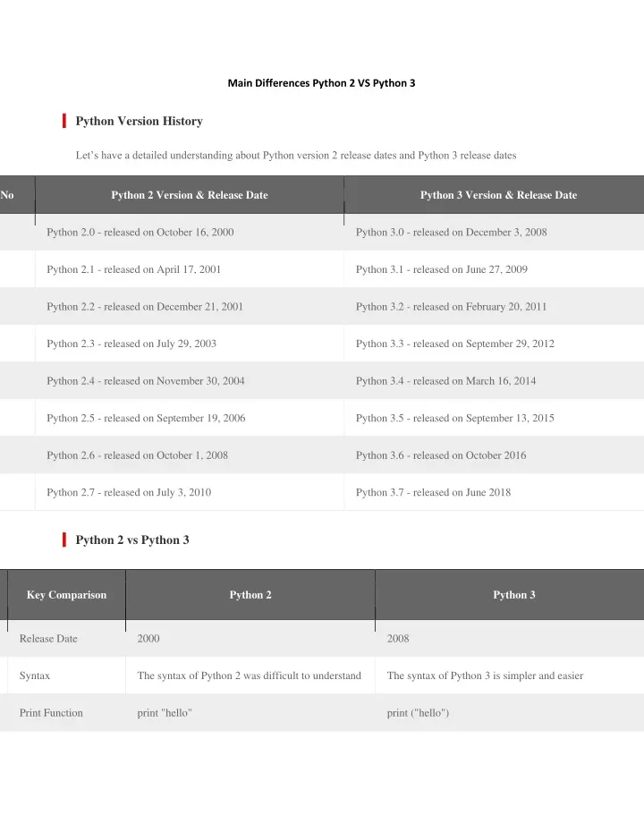
Task: Click the red bar beside Python 2 vs Python 3
Action: tap(64, 540)
